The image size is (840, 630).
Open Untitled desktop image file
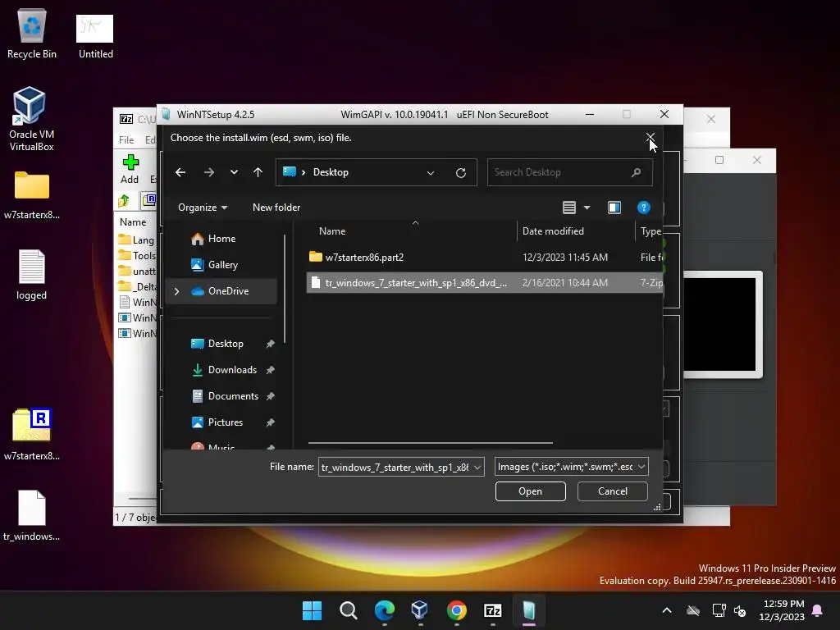click(95, 36)
